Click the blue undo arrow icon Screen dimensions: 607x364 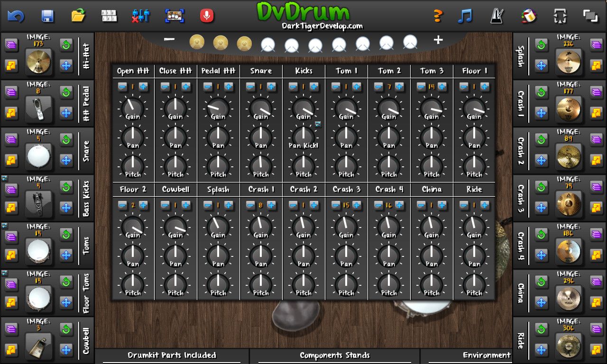coord(16,16)
